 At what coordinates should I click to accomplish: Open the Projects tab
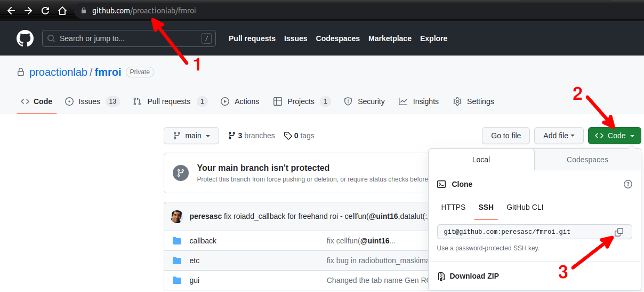coord(302,101)
